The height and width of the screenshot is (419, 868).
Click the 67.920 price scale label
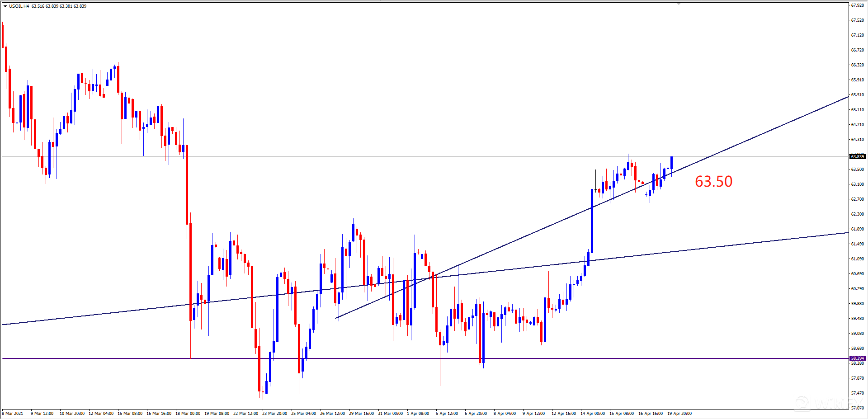tap(858, 5)
